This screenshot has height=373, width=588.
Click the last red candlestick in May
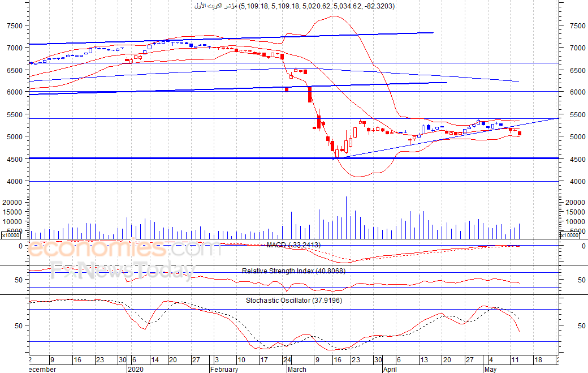[x=520, y=133]
